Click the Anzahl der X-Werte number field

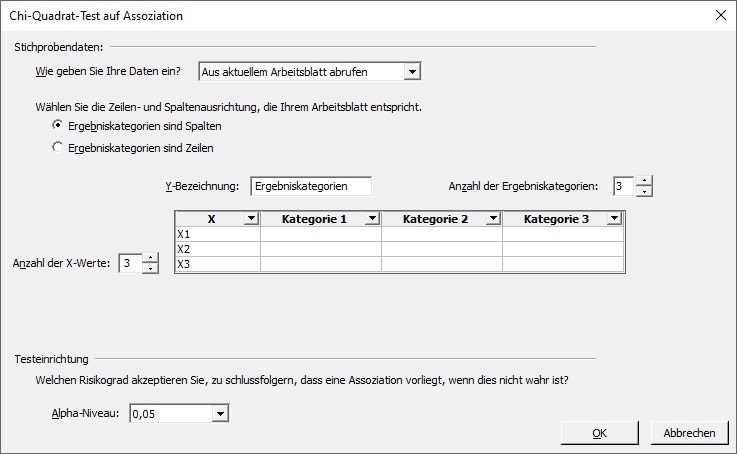click(130, 263)
